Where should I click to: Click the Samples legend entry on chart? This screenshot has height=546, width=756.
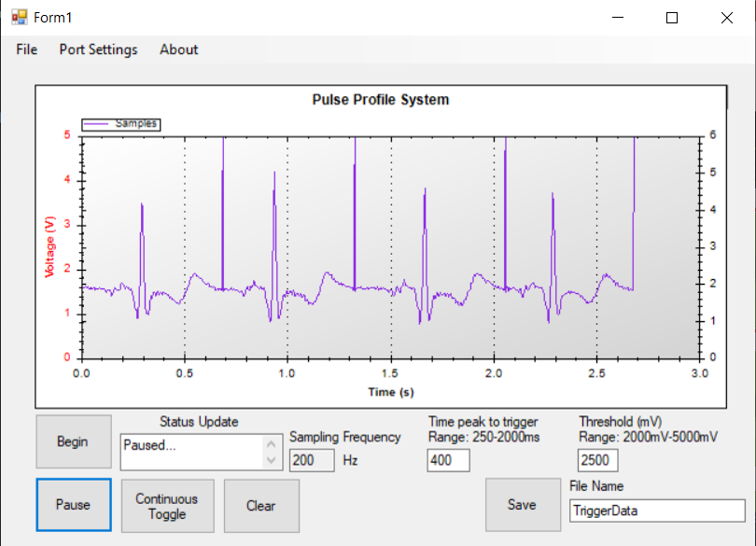pyautogui.click(x=121, y=123)
